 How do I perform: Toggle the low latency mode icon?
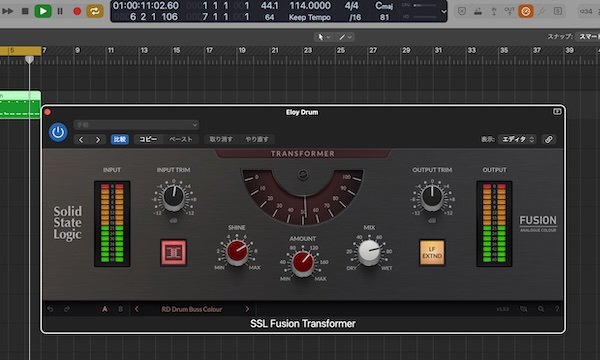click(x=478, y=11)
